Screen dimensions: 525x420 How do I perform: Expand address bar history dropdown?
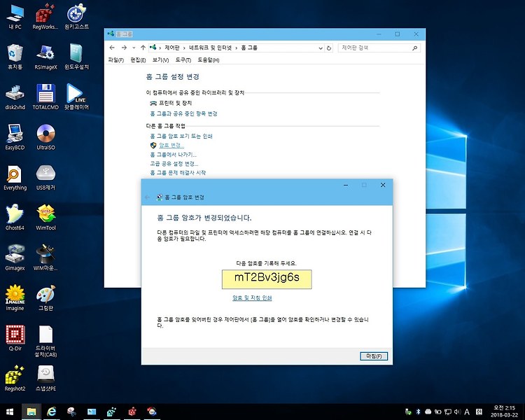(x=321, y=48)
